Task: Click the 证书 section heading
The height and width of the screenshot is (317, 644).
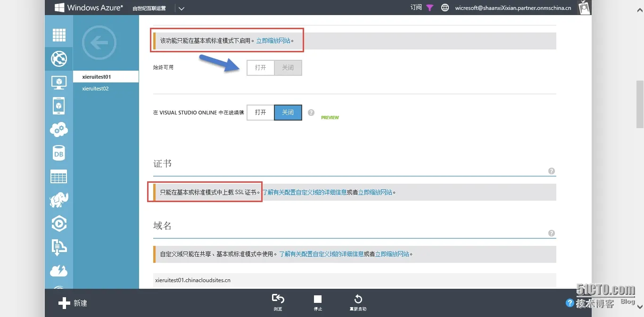Action: coord(163,163)
